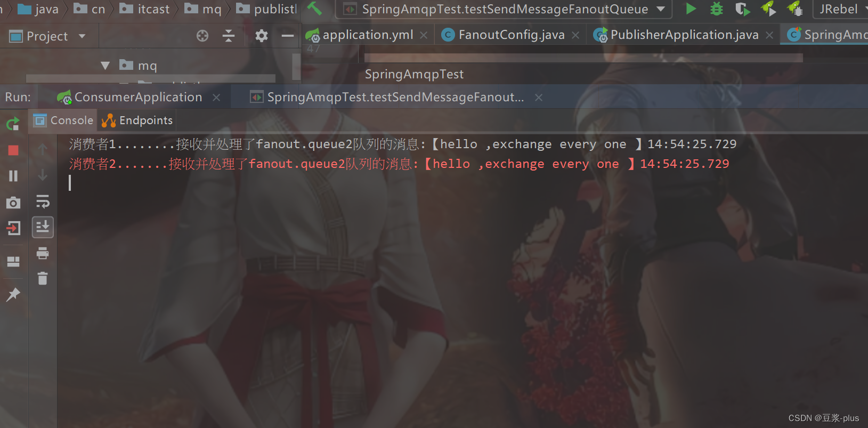Viewport: 868px width, 428px height.
Task: Click up the stack trace arrow
Action: (43, 149)
